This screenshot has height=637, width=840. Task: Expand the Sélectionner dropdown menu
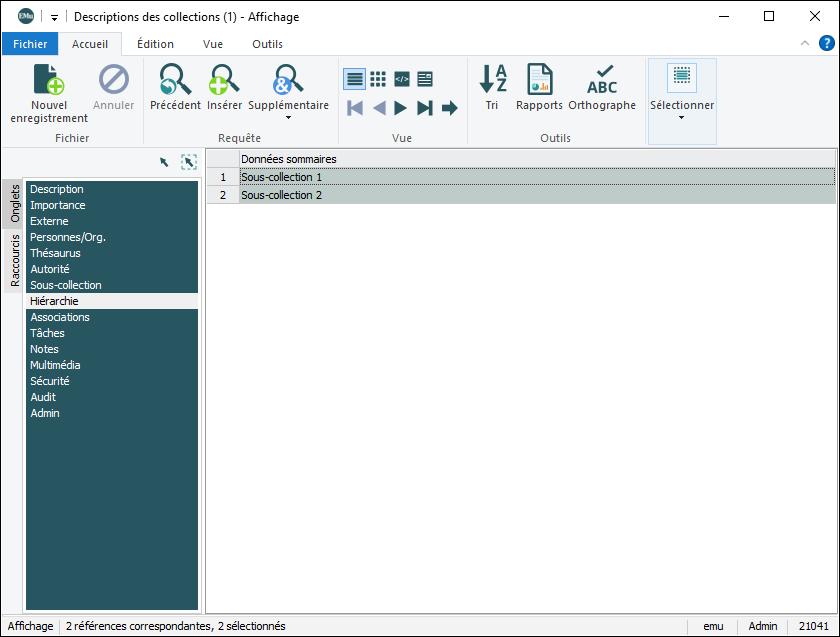pos(682,118)
